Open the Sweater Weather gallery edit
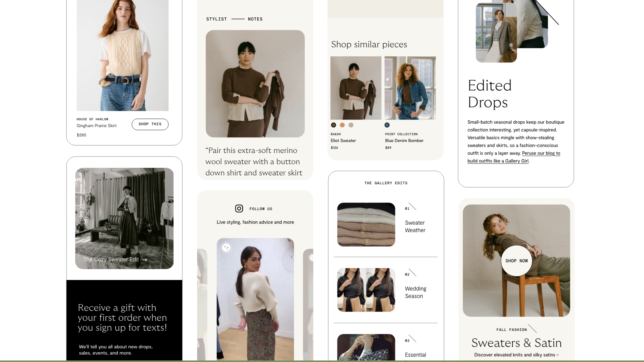 click(415, 226)
